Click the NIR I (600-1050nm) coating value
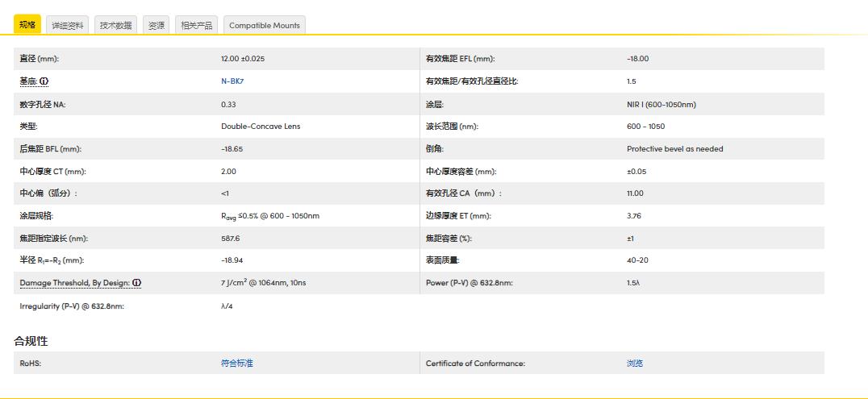Screen dimensions: 868x399 (x=661, y=104)
